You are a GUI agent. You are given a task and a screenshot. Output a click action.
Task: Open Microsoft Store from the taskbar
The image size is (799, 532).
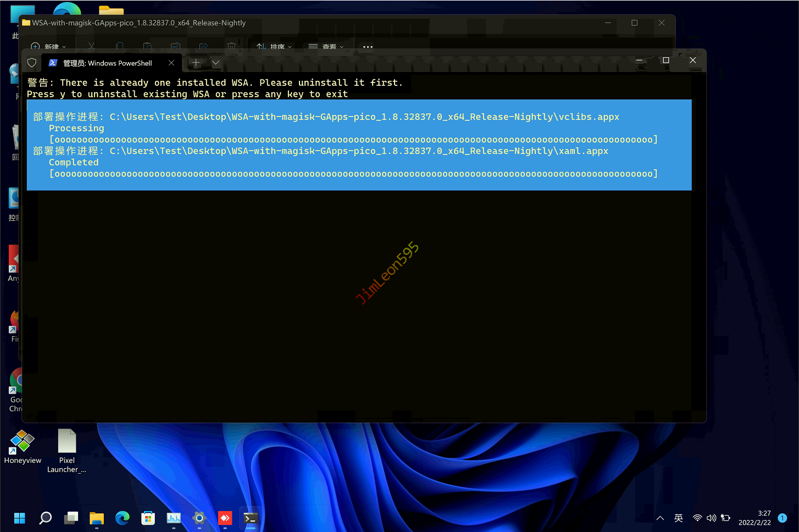click(148, 518)
